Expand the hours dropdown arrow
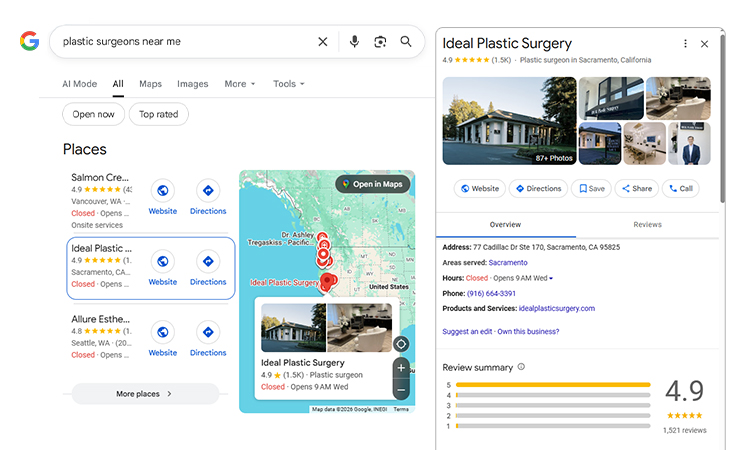Screen dimensions: 750x450 [x=551, y=278]
